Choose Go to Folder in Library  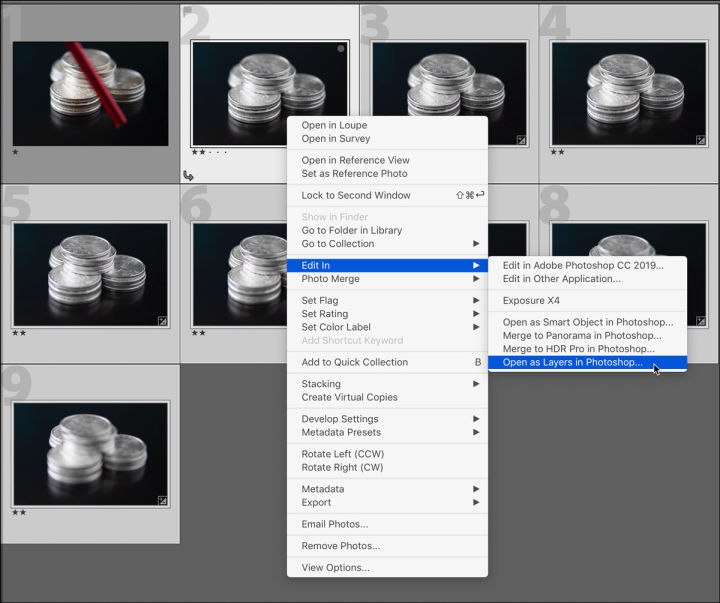pos(387,230)
